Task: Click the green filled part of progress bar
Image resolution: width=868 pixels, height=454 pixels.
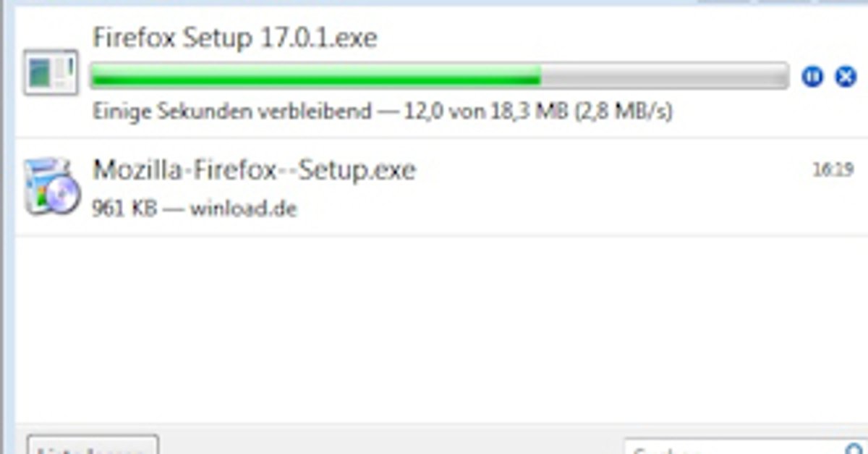Action: pyautogui.click(x=315, y=75)
